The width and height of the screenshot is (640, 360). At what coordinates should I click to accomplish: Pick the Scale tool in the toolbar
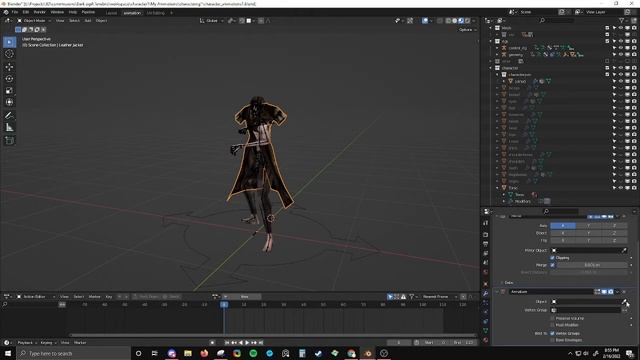click(x=9, y=91)
